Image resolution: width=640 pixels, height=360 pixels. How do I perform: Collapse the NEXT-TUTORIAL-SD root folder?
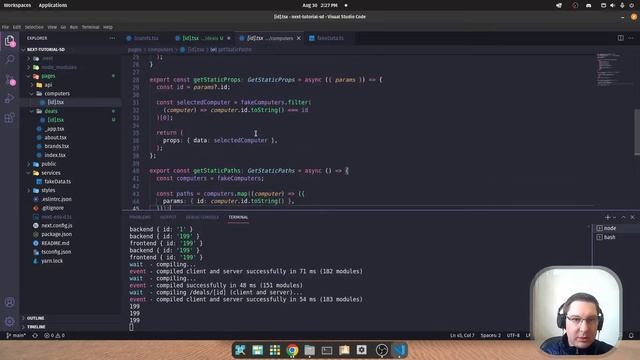[70, 49]
